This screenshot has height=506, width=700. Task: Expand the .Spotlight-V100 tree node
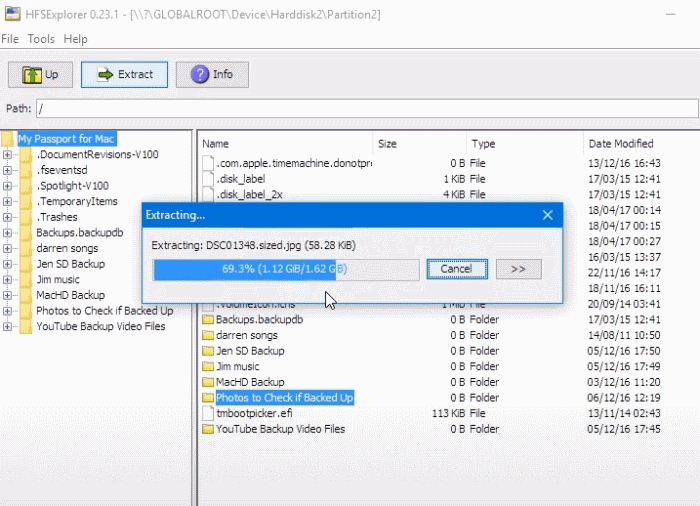point(7,186)
